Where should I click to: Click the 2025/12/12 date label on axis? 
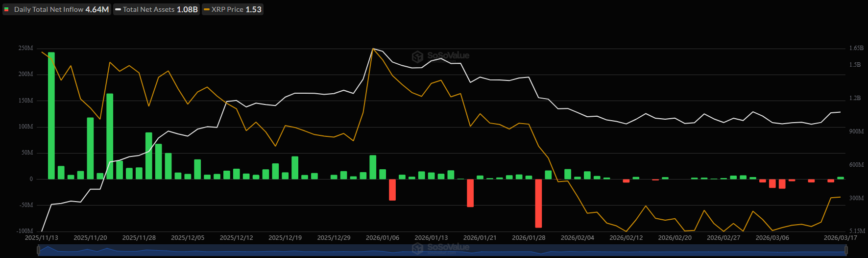(236, 238)
